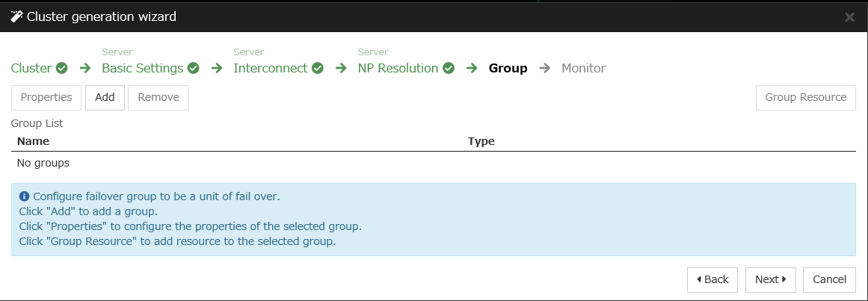Click green checkmark beside Basic Settings
This screenshot has width=868, height=301.
[194, 69]
